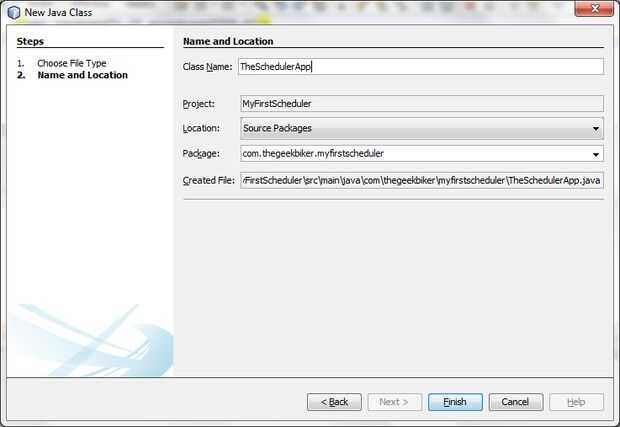The width and height of the screenshot is (620, 427).
Task: Click the Class Name label
Action: 208,67
